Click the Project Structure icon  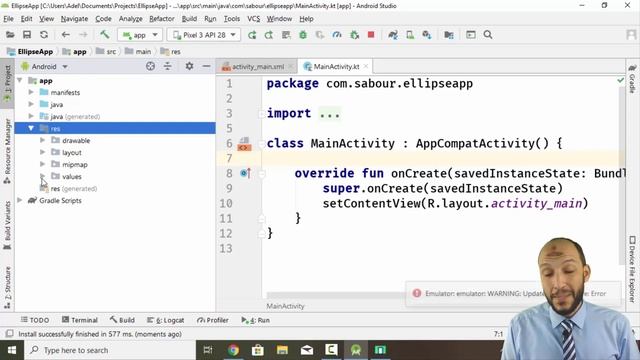coord(449,35)
